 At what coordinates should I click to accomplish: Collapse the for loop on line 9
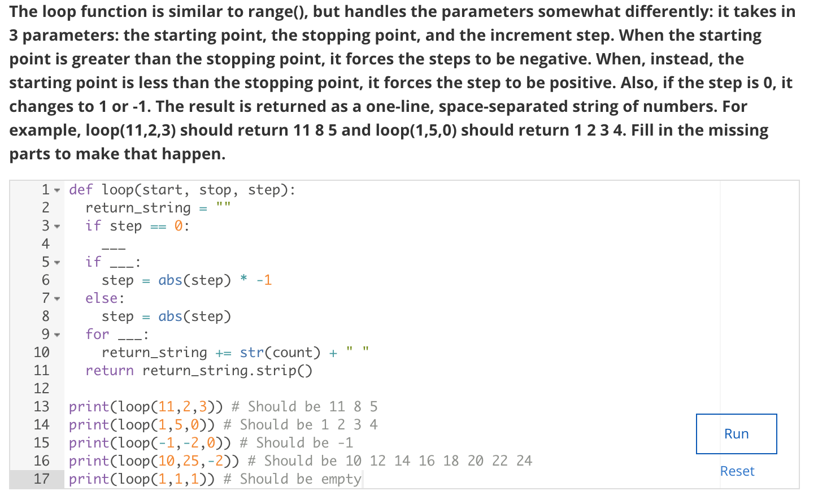56,334
